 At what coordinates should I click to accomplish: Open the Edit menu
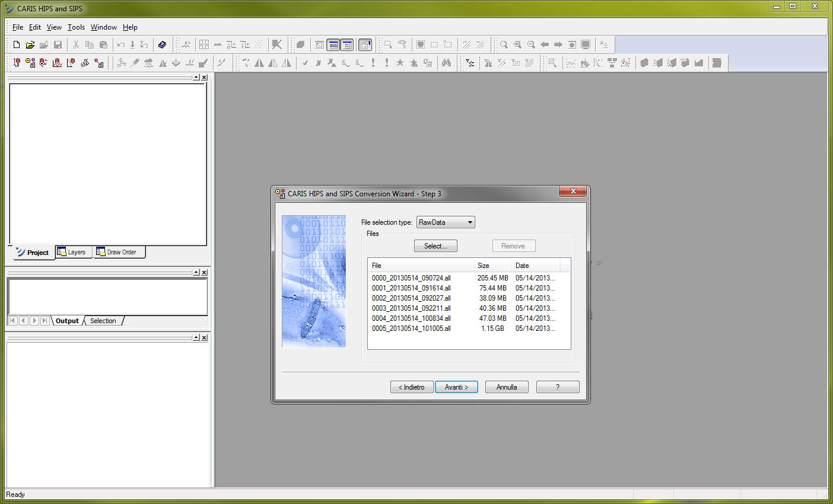[35, 27]
